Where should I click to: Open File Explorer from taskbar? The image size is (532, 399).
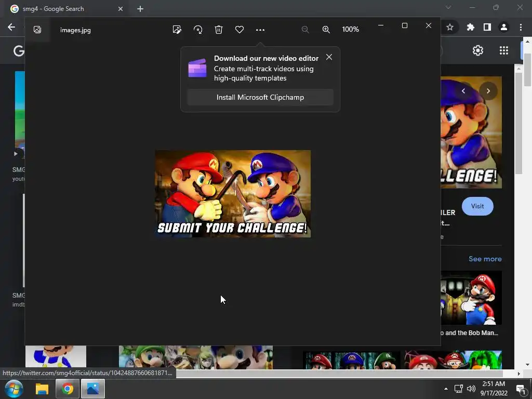pyautogui.click(x=42, y=389)
